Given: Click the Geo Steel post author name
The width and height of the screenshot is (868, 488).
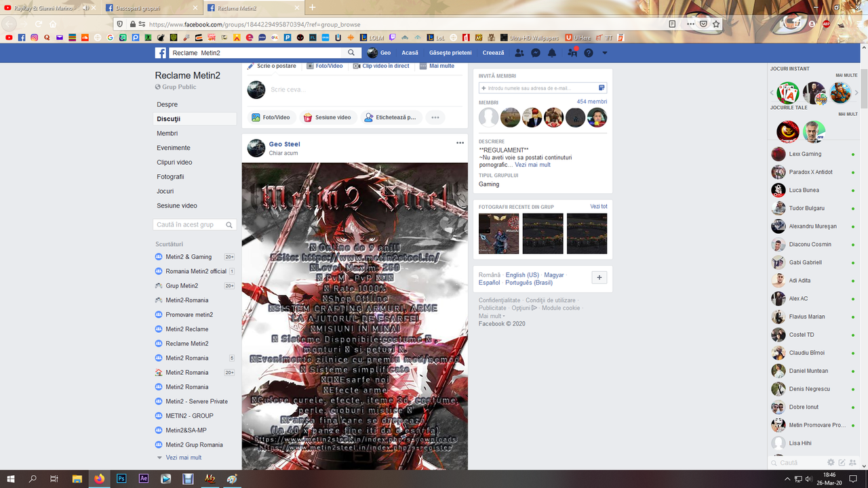Looking at the screenshot, I should (284, 144).
